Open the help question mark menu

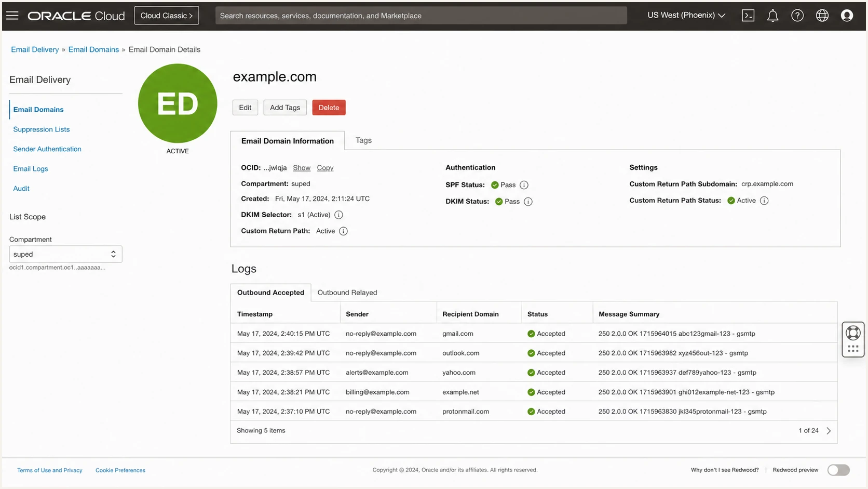[797, 16]
